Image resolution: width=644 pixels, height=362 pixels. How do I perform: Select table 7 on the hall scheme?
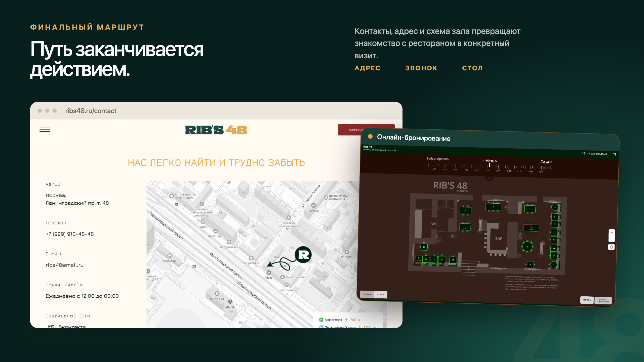[530, 264]
